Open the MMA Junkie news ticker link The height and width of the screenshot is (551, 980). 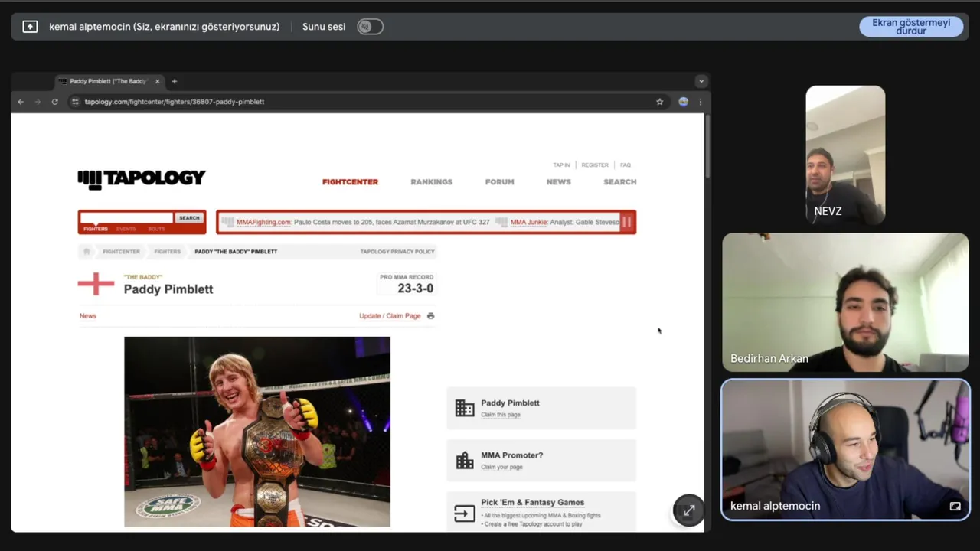529,222
